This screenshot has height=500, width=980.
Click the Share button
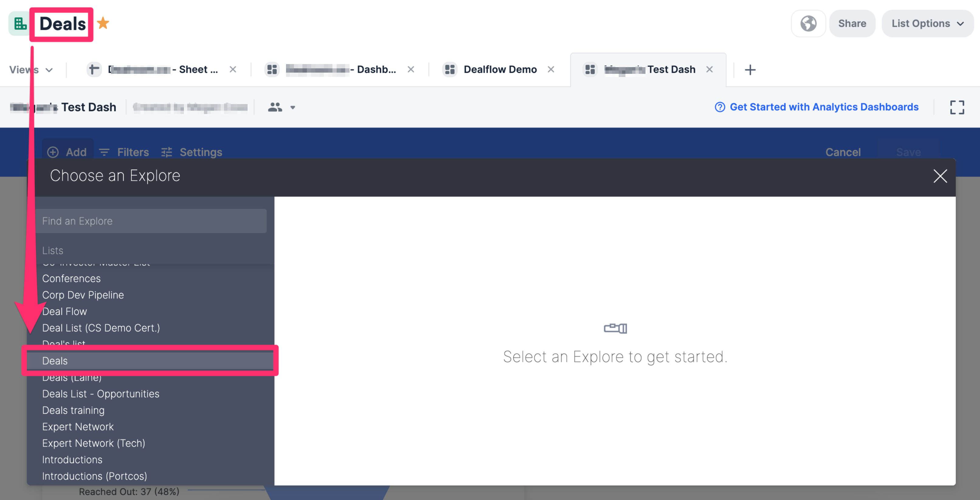[x=852, y=24]
